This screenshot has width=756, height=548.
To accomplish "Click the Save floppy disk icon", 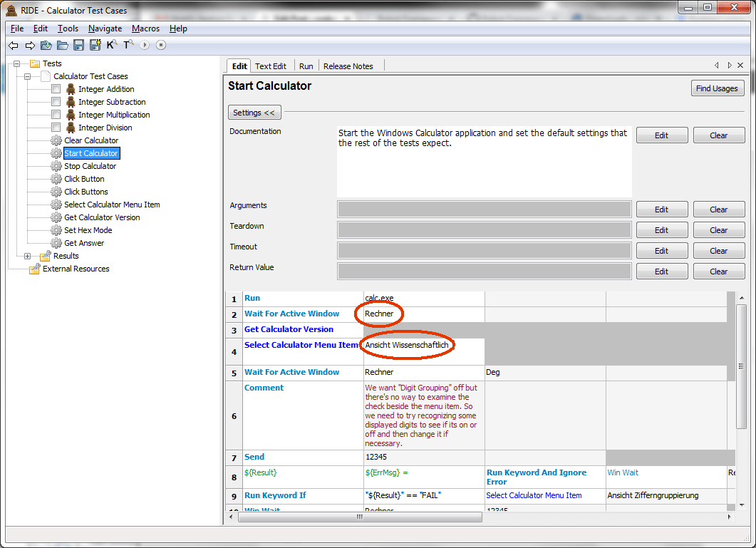I will pyautogui.click(x=79, y=46).
